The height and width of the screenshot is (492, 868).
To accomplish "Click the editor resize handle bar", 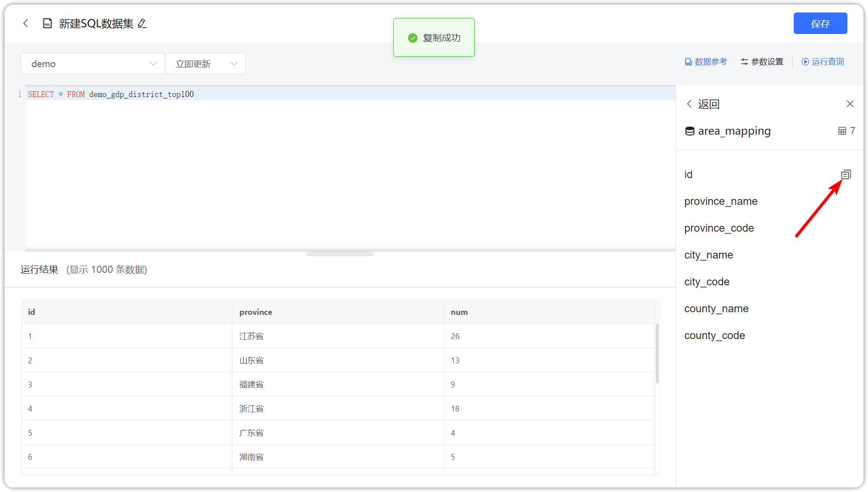I will click(340, 254).
